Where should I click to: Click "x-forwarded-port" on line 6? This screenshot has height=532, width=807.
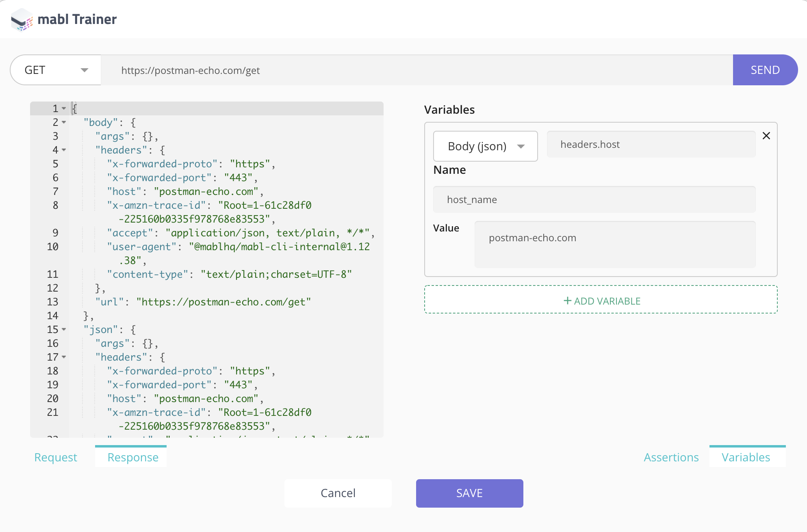[x=182, y=177]
